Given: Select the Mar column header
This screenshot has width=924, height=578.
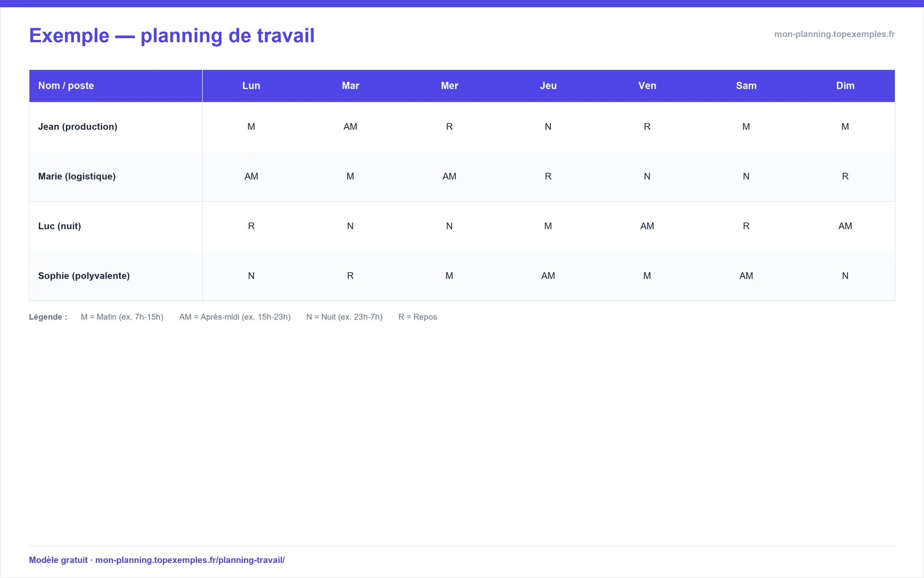Looking at the screenshot, I should pos(351,86).
